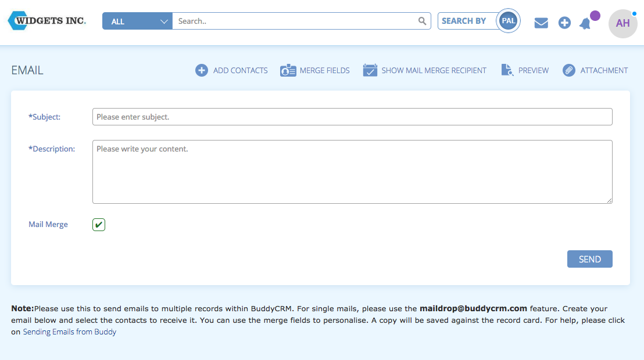The height and width of the screenshot is (360, 644).
Task: Click the search magnifier icon
Action: click(423, 20)
